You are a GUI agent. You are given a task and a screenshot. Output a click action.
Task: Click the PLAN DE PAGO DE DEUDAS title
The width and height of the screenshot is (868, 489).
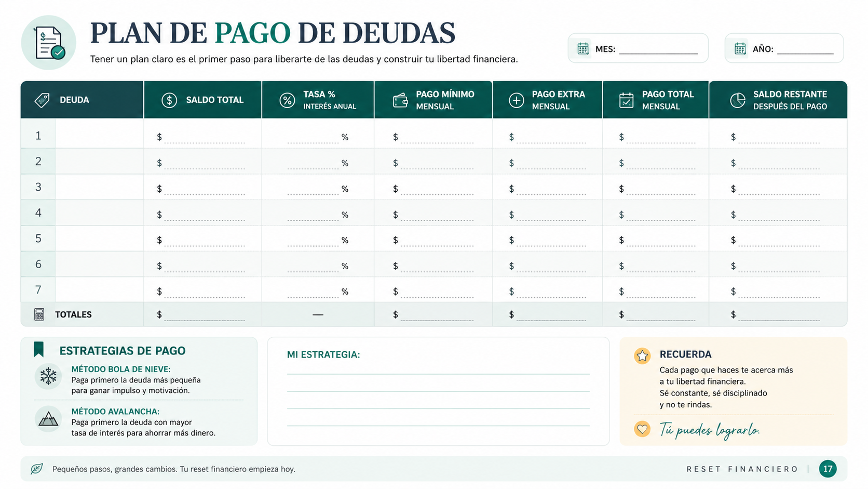273,33
